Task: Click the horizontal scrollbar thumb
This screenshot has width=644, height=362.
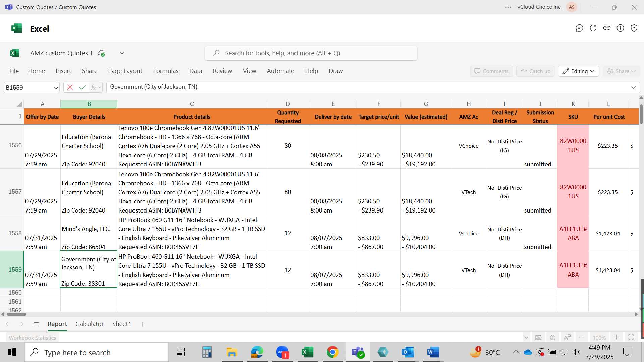Action: point(16,314)
